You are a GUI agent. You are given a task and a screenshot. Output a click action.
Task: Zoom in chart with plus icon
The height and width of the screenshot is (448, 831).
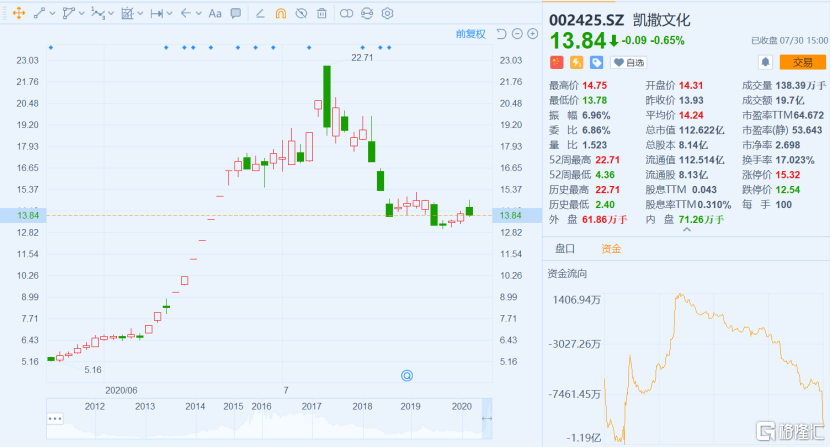click(x=533, y=34)
